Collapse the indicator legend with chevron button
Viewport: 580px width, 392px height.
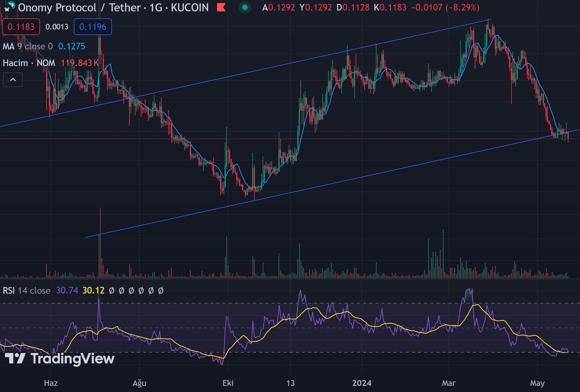(x=13, y=80)
